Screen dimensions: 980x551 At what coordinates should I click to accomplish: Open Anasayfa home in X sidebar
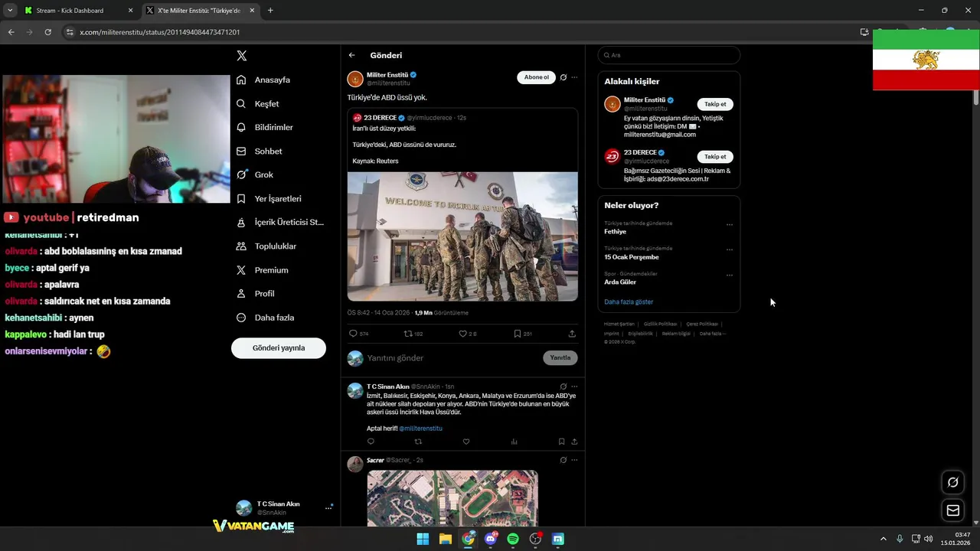pos(263,80)
